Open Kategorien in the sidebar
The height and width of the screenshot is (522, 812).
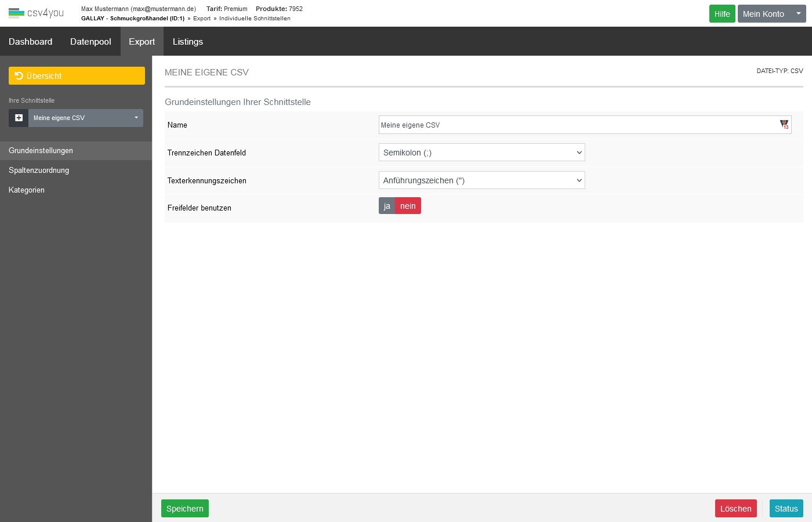(27, 190)
